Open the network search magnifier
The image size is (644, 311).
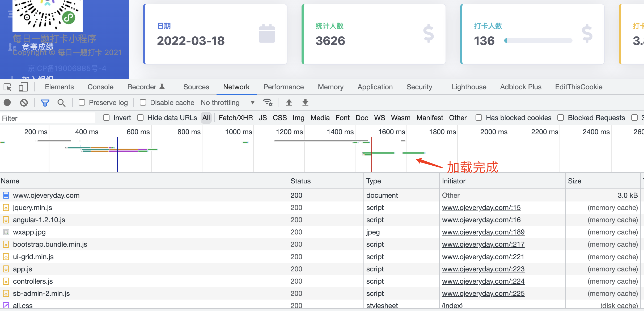click(61, 103)
